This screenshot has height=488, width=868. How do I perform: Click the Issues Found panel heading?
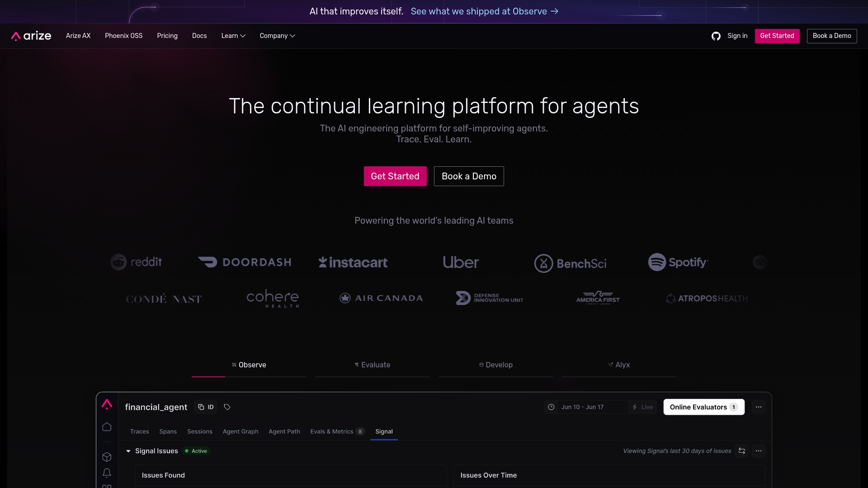coord(163,475)
